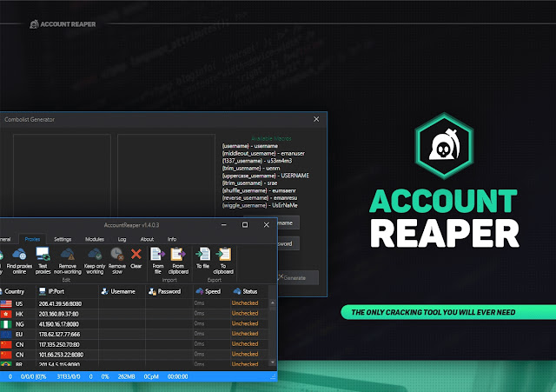Close the AccountReaper v1.4.0.3 window

267,224
